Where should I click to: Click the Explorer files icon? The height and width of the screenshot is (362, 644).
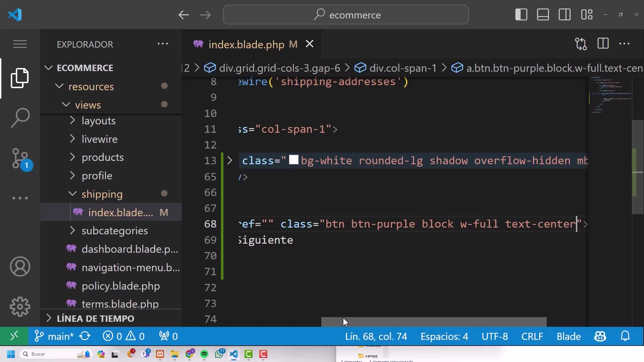[20, 78]
